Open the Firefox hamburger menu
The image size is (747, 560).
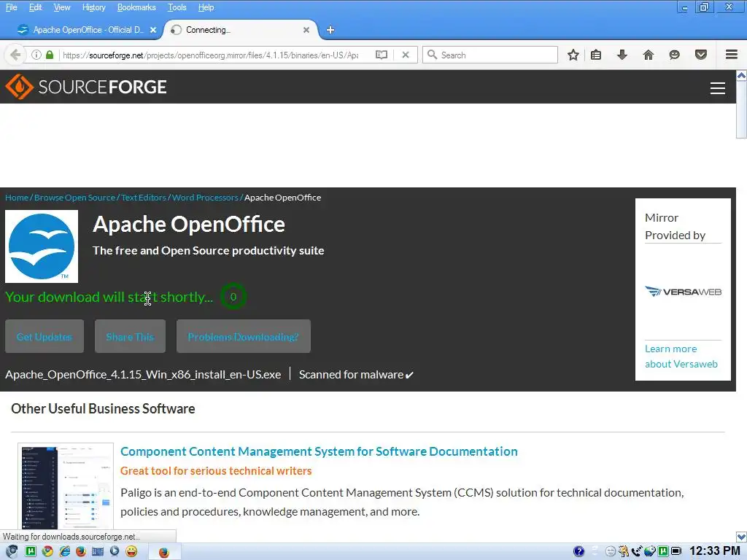732,55
